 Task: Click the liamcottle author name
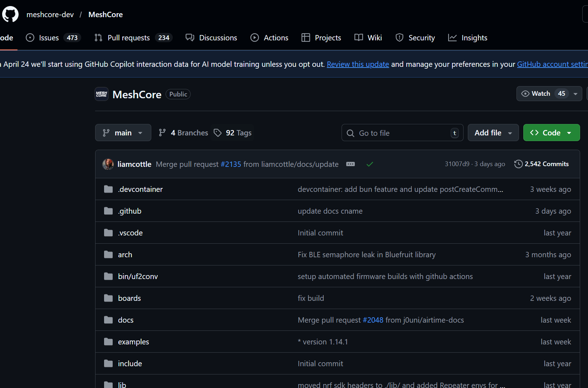click(x=134, y=164)
